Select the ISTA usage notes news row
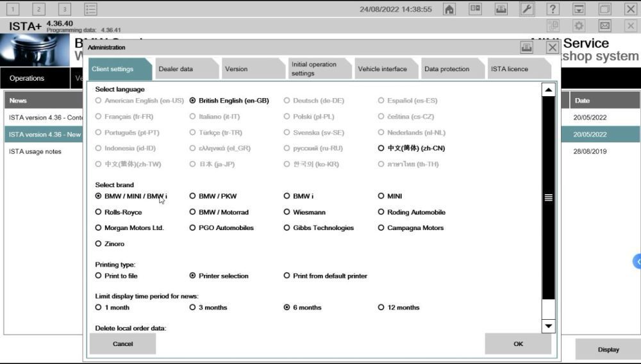Image resolution: width=641 pixels, height=364 pixels. point(44,152)
